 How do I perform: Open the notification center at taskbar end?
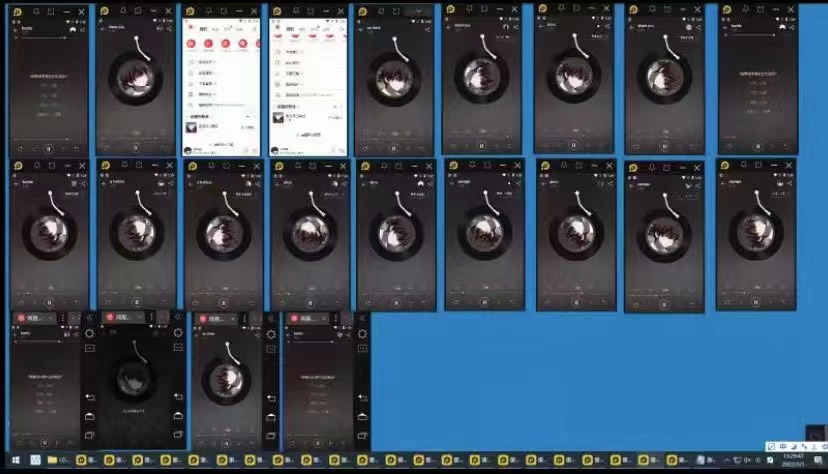pos(818,461)
